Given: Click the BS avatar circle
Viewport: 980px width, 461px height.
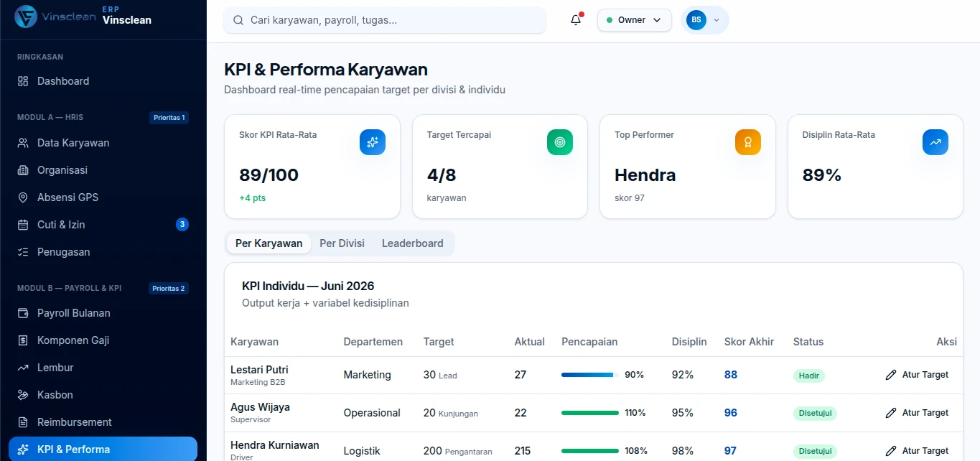Looking at the screenshot, I should 696,20.
